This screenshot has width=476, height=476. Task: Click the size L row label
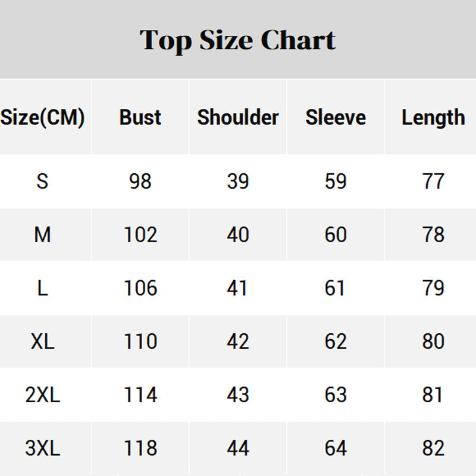pos(42,288)
